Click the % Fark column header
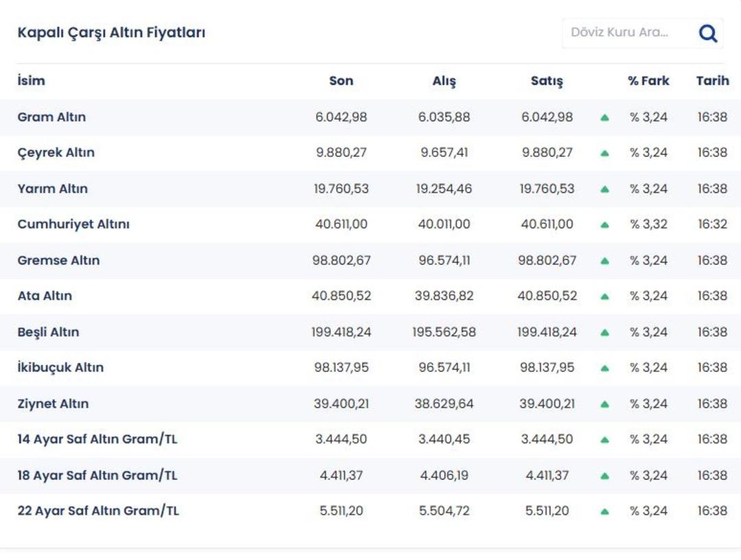The width and height of the screenshot is (741, 560). pos(648,81)
